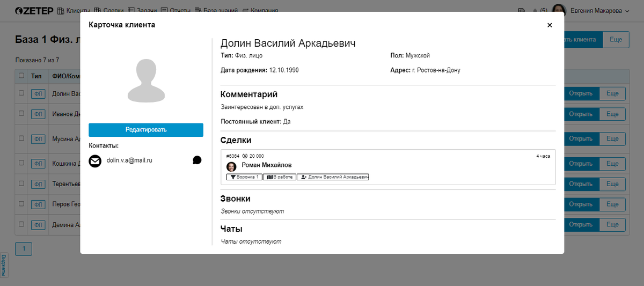
Task: Click the coin icon next to 20 000
Action: click(x=245, y=156)
